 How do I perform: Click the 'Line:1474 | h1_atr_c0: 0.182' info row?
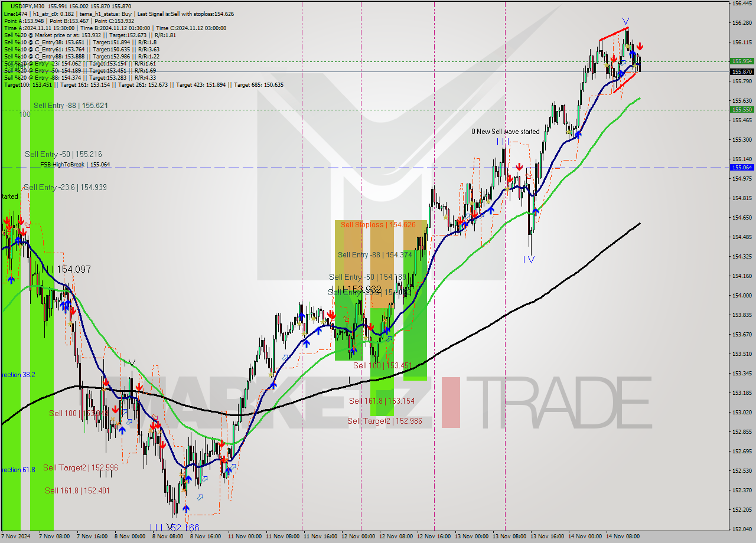pos(119,13)
